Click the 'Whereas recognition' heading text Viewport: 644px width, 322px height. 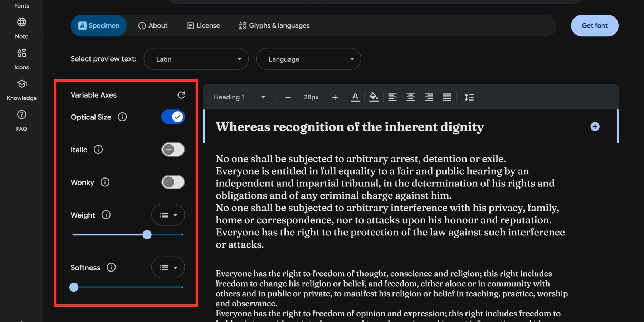point(350,127)
